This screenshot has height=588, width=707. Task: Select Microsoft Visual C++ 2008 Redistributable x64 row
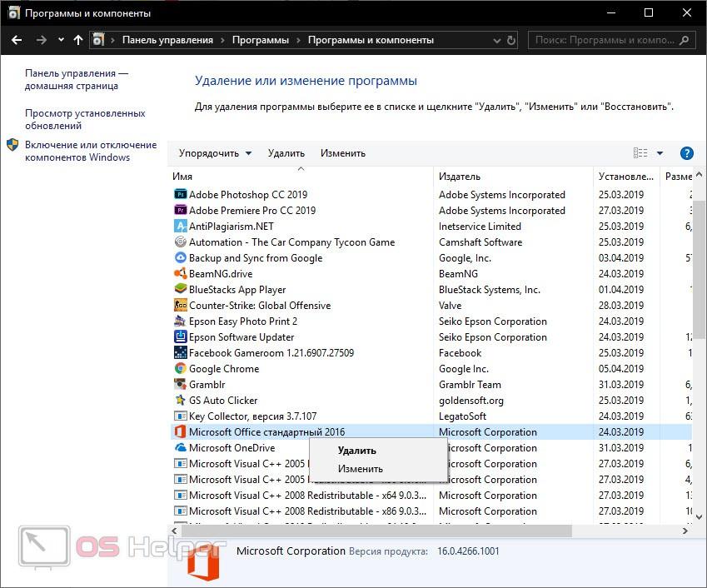point(431,495)
